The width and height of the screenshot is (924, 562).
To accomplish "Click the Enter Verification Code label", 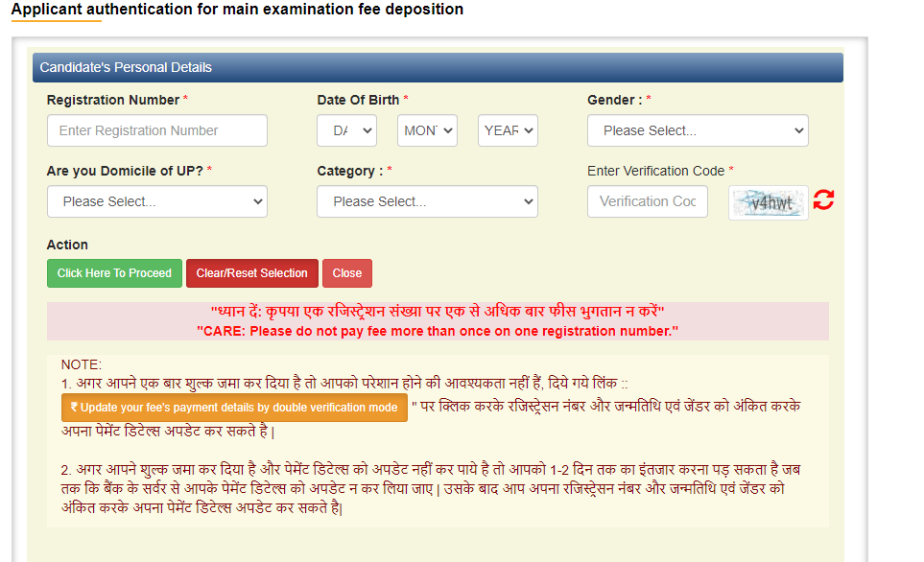I will tap(656, 171).
